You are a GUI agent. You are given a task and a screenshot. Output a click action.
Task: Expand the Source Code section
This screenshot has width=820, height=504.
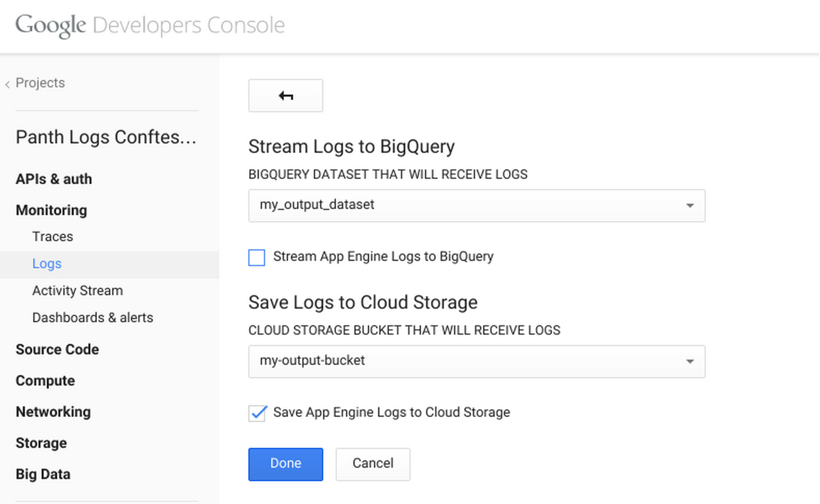click(57, 350)
